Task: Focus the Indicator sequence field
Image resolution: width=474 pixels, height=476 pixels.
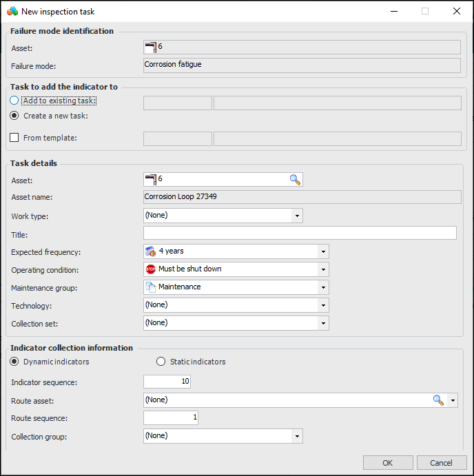Action: 167,382
